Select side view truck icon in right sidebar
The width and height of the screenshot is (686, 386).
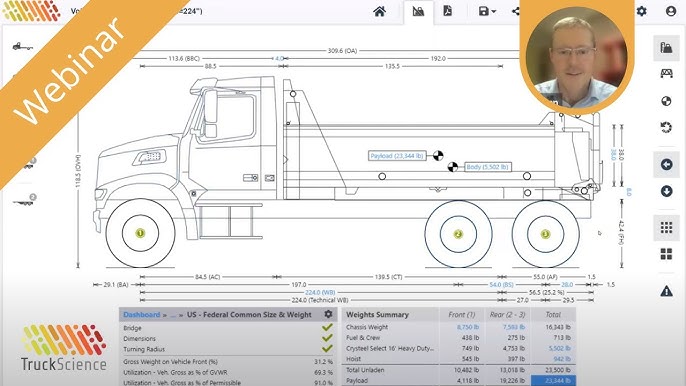point(666,47)
